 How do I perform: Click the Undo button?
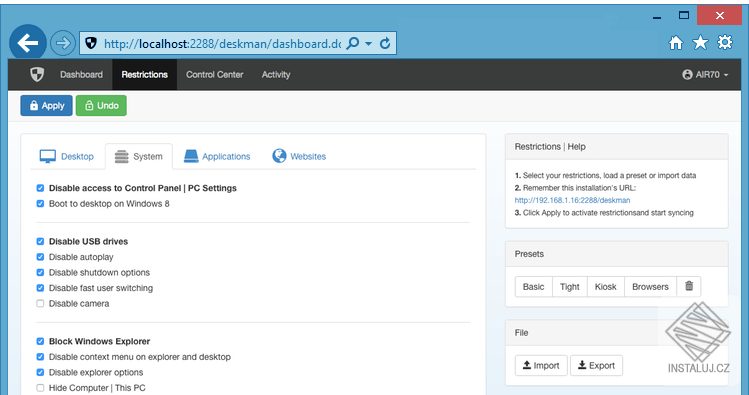(x=101, y=106)
